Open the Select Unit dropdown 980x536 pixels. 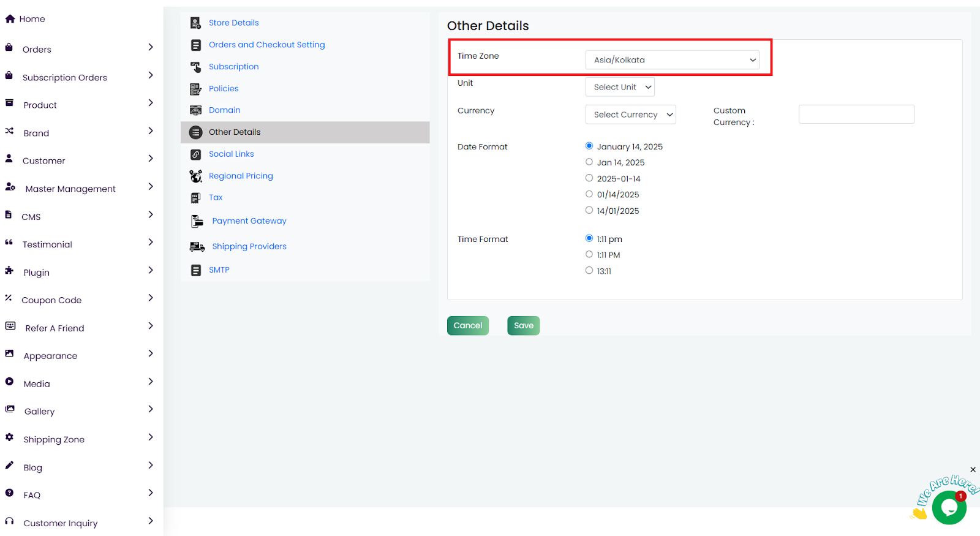pyautogui.click(x=620, y=87)
